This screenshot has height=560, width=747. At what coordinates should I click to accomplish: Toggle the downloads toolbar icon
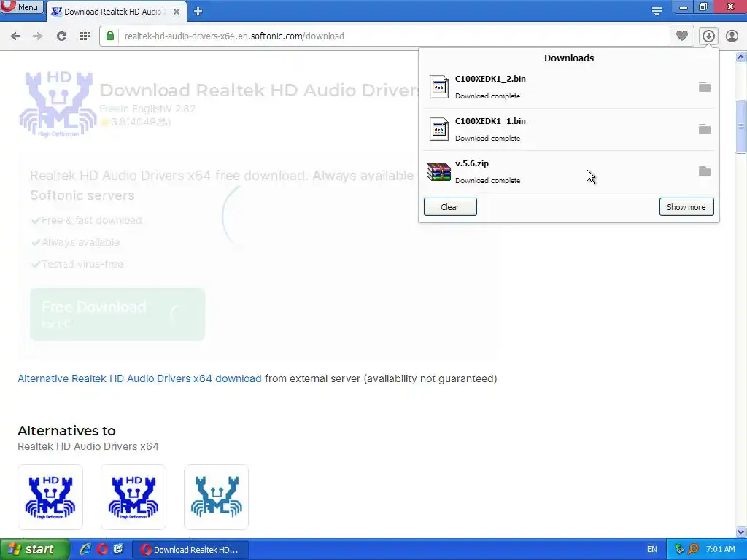click(708, 36)
